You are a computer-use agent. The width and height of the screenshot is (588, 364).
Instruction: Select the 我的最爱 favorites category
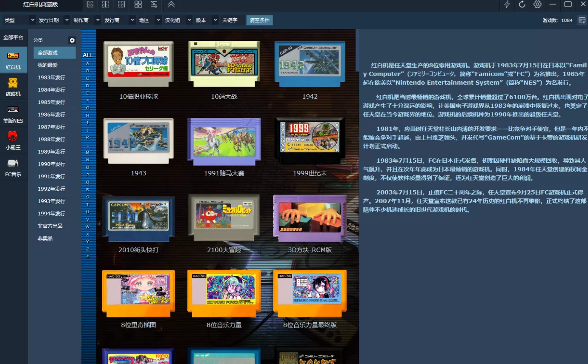[x=48, y=65]
